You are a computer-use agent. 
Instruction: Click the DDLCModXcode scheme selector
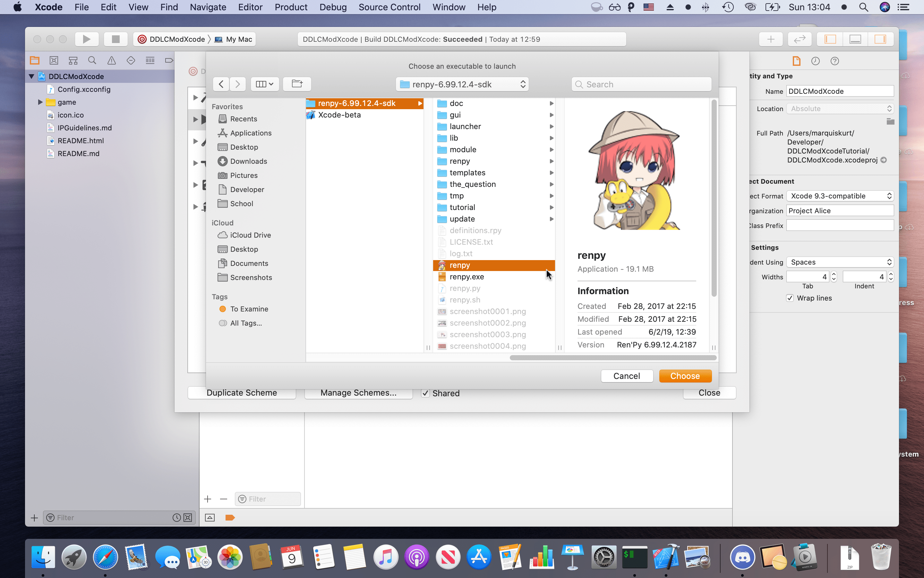point(173,39)
